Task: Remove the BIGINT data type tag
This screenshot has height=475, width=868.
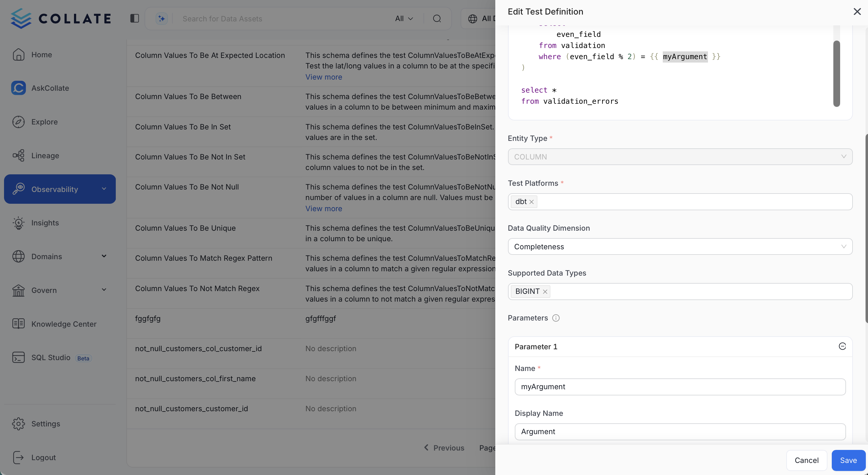Action: 545,292
